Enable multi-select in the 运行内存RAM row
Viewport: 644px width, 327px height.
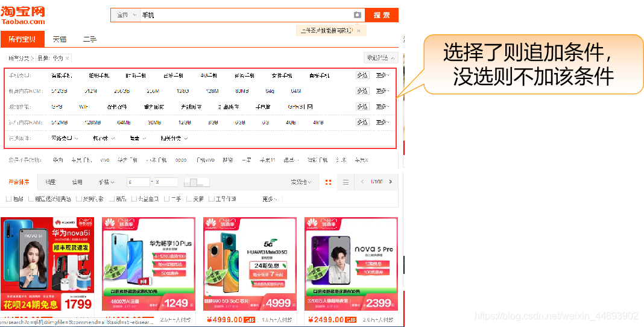click(362, 122)
